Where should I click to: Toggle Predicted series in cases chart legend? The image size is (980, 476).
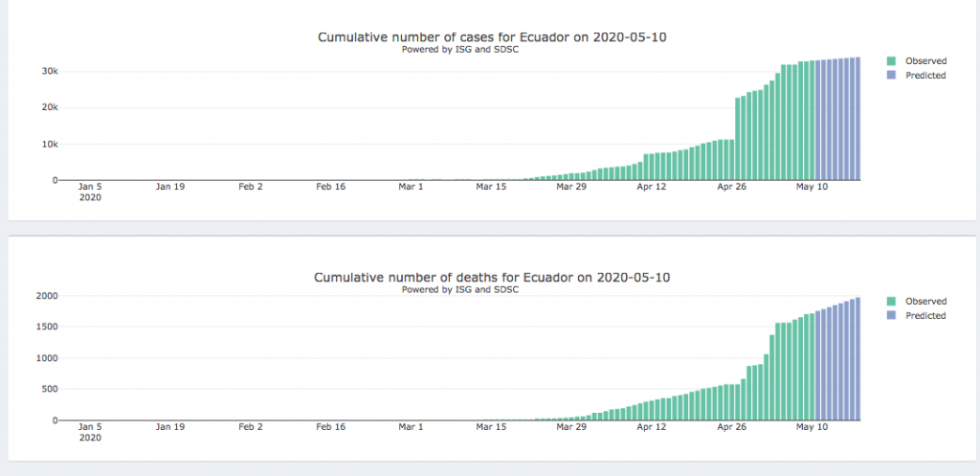coord(924,76)
